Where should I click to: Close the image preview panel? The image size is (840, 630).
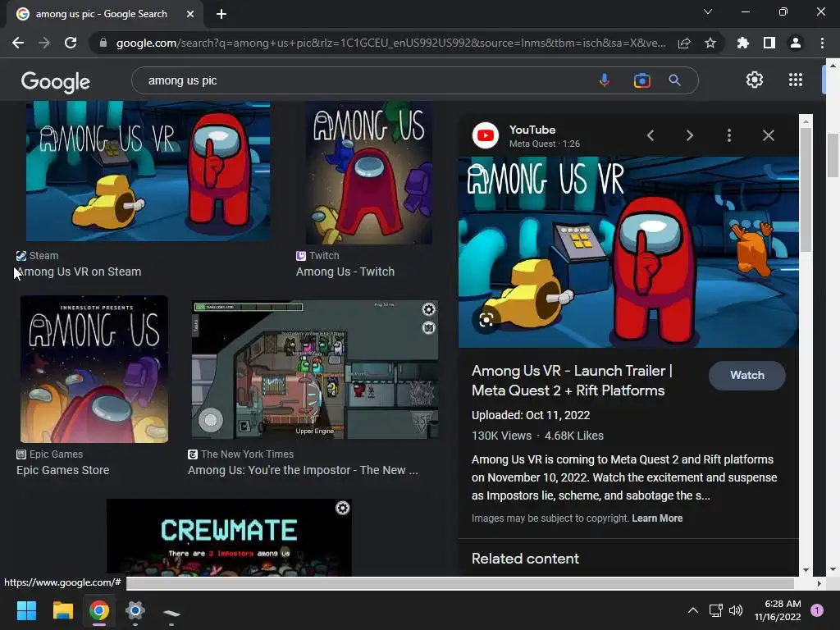[x=768, y=135]
